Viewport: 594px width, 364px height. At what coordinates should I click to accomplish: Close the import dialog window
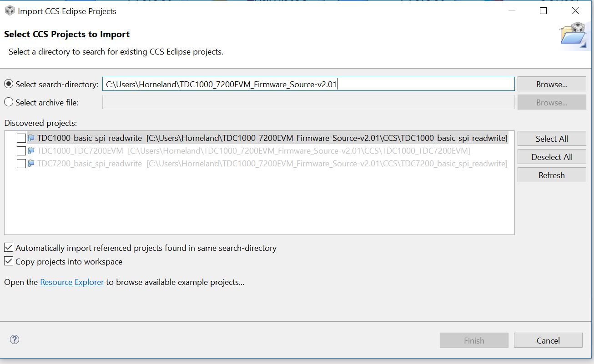click(x=575, y=11)
